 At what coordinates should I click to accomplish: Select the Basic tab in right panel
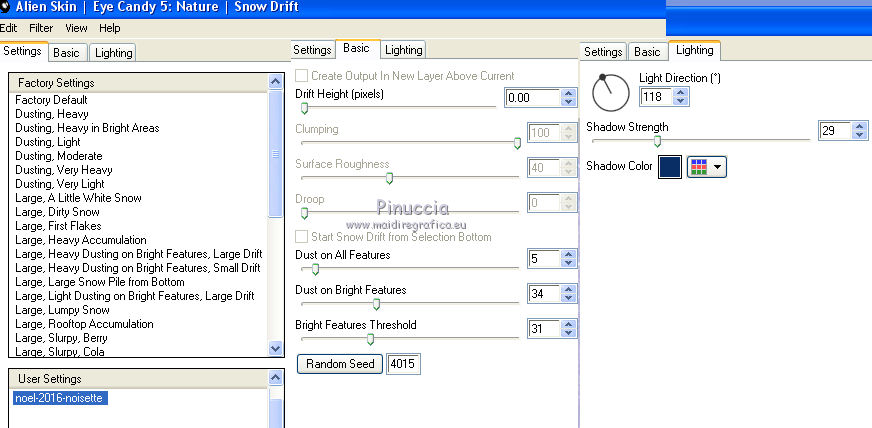click(647, 52)
